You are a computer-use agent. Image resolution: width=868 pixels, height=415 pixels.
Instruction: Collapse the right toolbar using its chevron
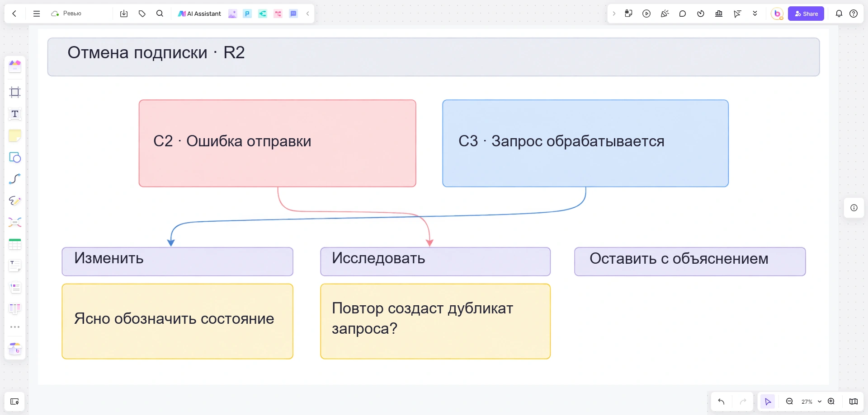click(614, 14)
